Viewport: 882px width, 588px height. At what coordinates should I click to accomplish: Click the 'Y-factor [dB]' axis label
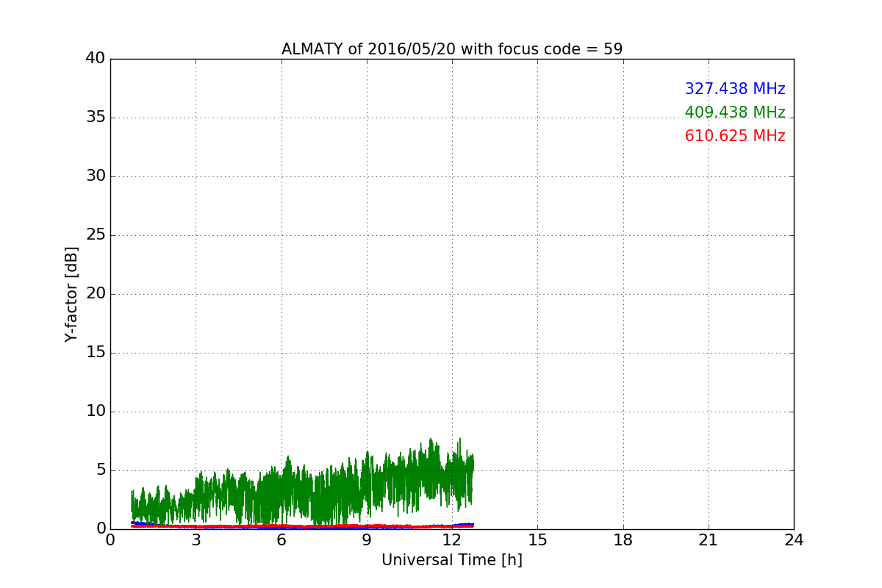pyautogui.click(x=71, y=294)
